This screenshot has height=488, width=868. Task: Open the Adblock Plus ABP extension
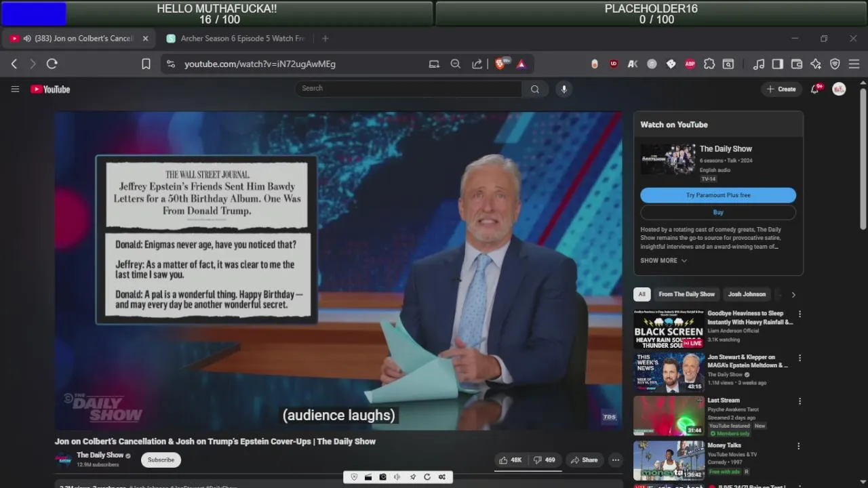pos(690,64)
